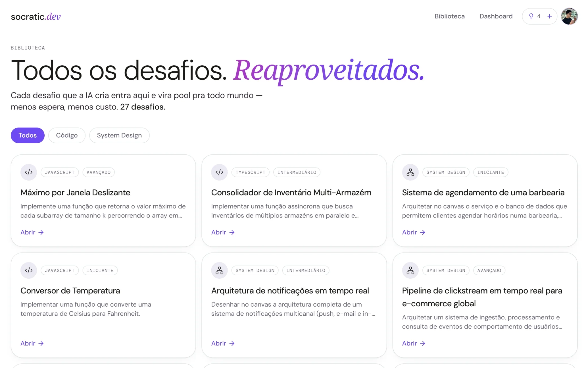The image size is (588, 368).
Task: Click the description of Máximo por Janela Deslizante
Action: (x=103, y=211)
